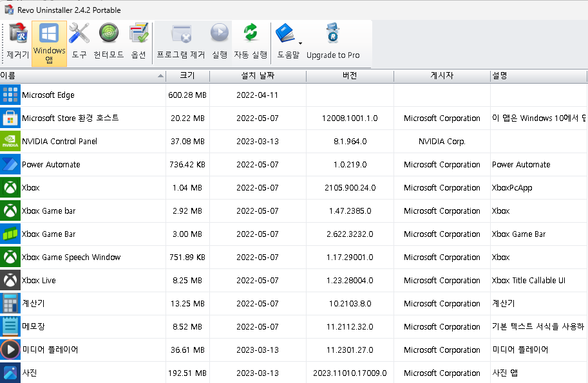Click icon of Xbox Game bar 2.92 MB row
This screenshot has width=588, height=383.
(x=10, y=211)
